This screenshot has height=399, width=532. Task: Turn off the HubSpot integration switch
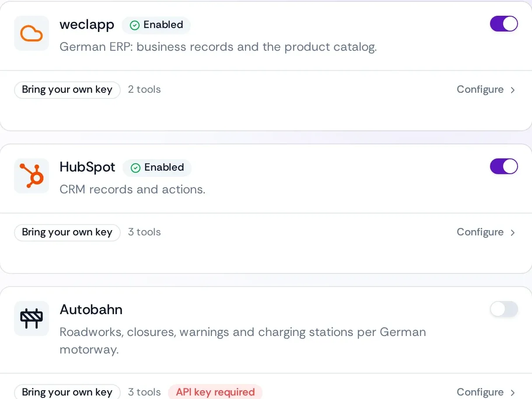pyautogui.click(x=504, y=166)
